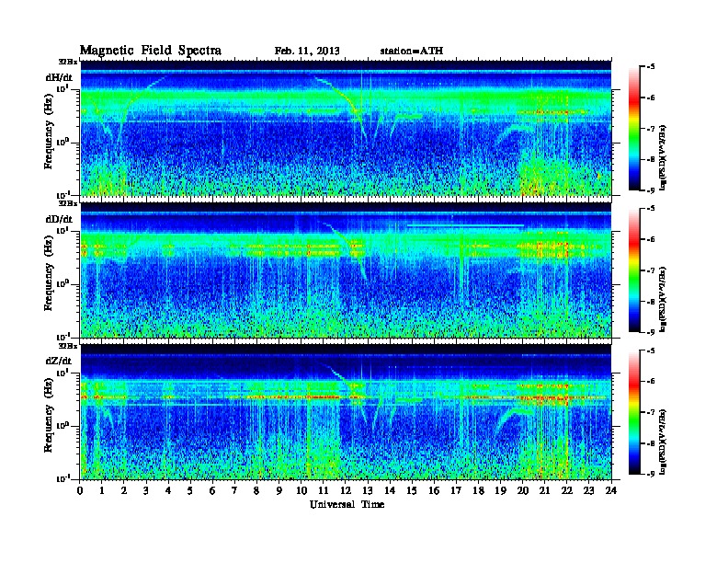728x563 pixels.
Task: Click hour 2 on the time axis
Action: point(124,490)
